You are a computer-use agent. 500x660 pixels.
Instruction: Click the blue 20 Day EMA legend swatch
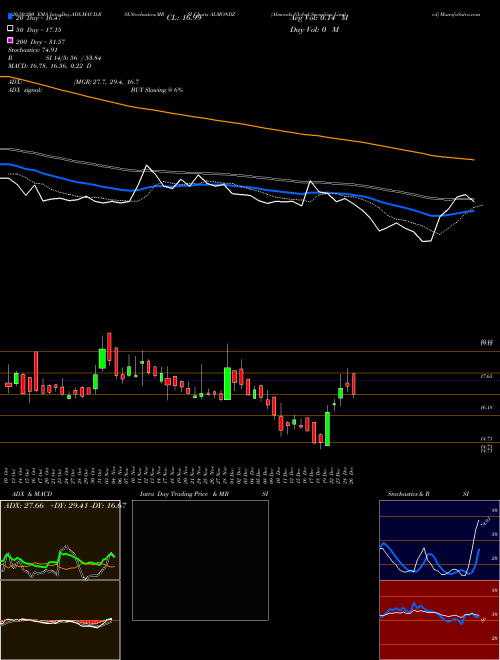coord(10,17)
